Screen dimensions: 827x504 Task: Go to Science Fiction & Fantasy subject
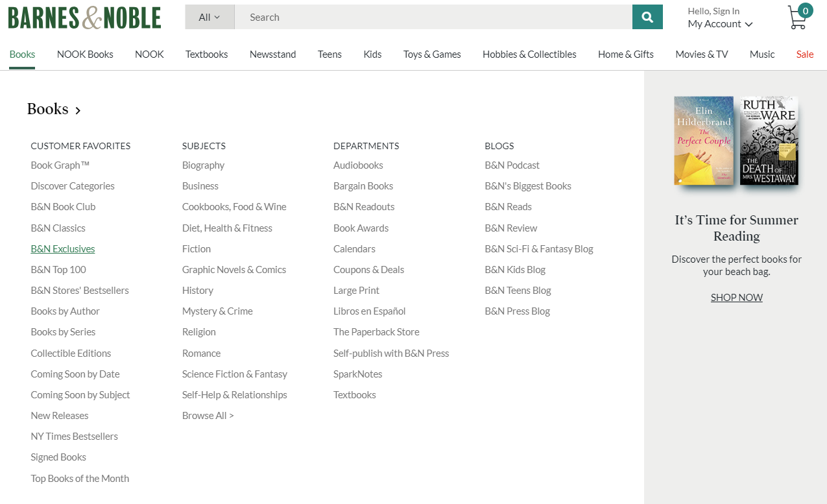(235, 374)
